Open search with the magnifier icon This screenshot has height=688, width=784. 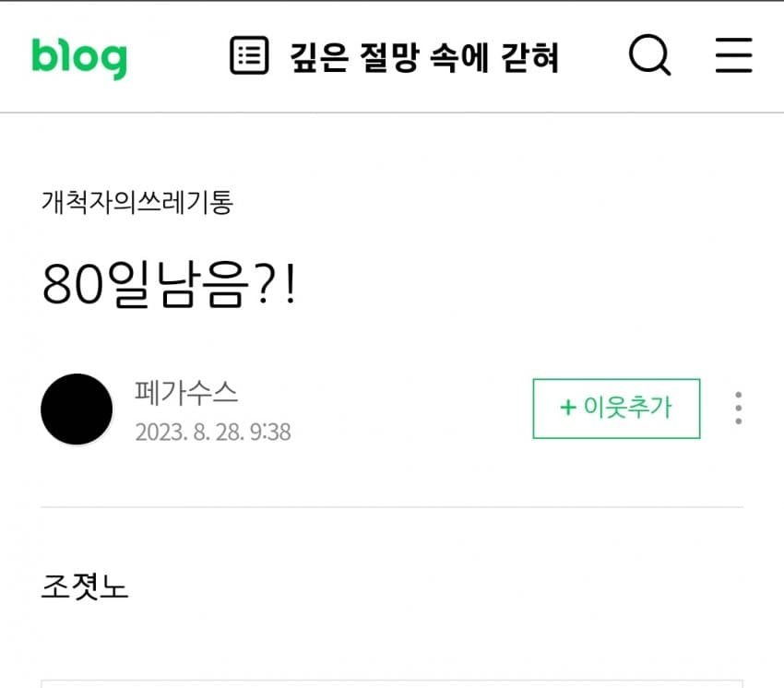(x=649, y=55)
